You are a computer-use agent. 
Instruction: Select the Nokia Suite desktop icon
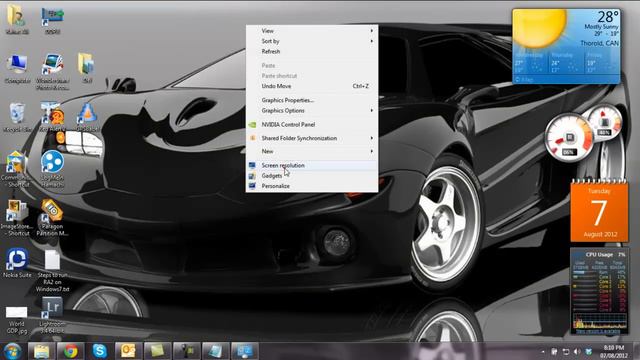[17, 263]
